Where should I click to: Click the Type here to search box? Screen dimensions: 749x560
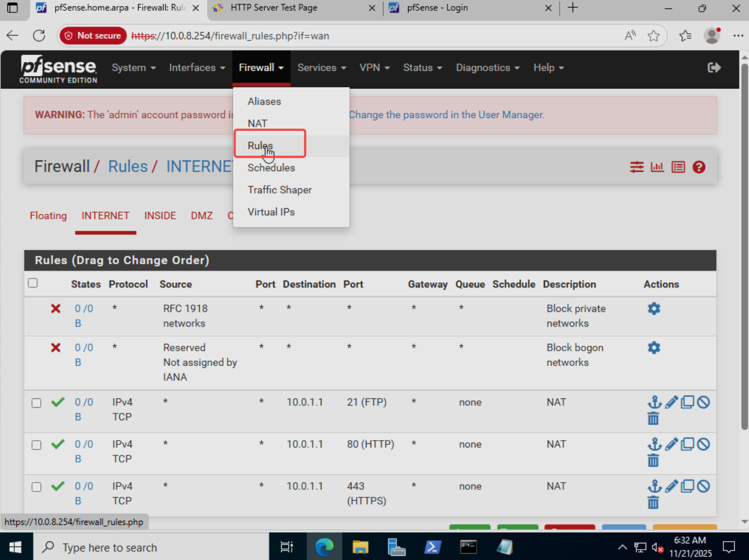click(151, 548)
